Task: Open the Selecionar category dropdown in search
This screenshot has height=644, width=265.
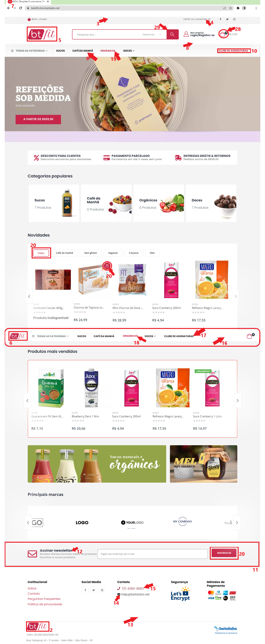Action: [152, 34]
